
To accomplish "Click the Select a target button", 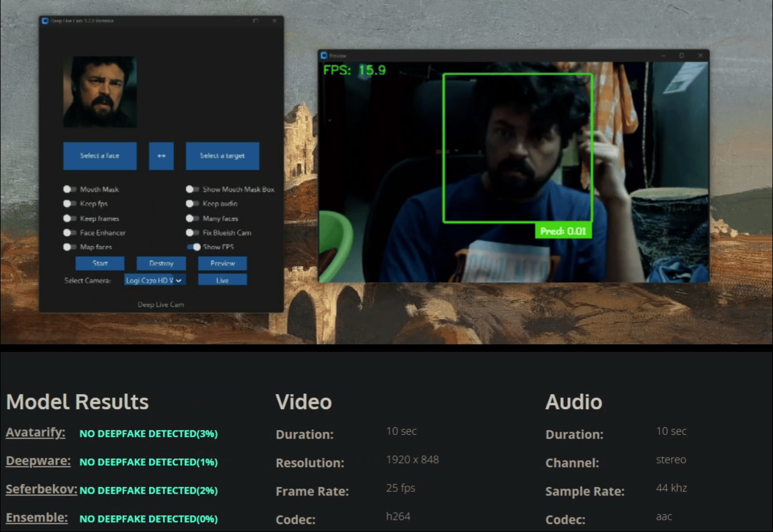I will 223,156.
